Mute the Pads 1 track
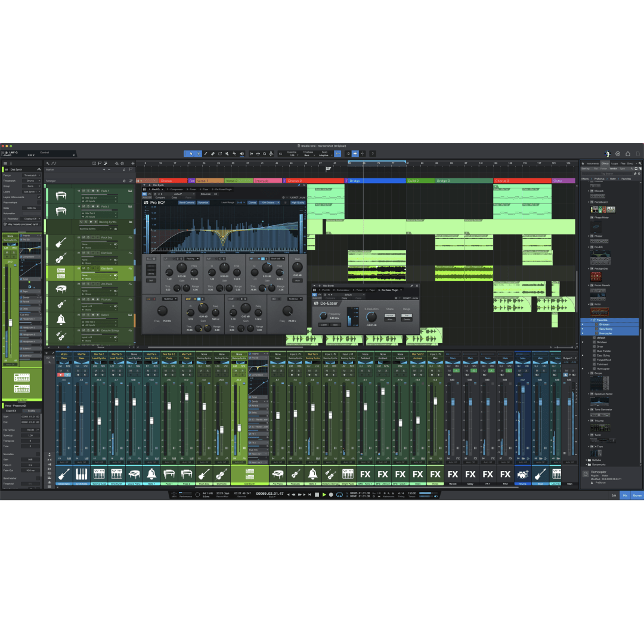This screenshot has width=644, height=644. (84, 191)
